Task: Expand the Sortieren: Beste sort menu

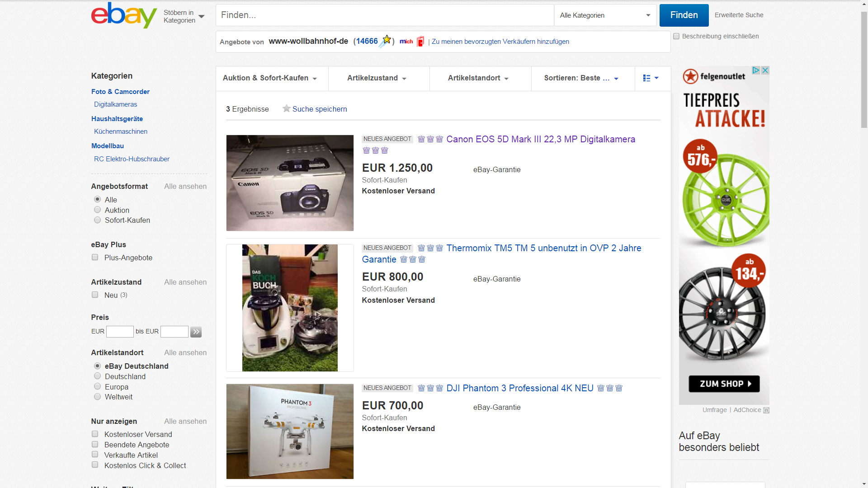Action: coord(581,78)
